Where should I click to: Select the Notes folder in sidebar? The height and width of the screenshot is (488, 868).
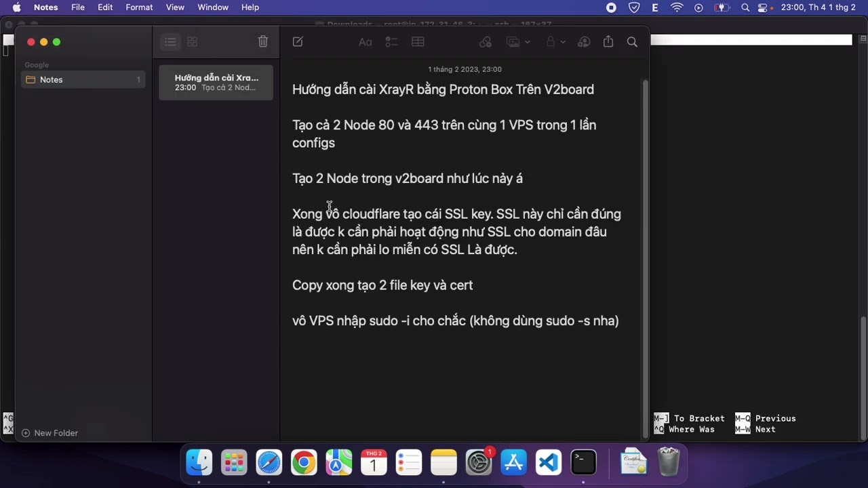[x=51, y=80]
